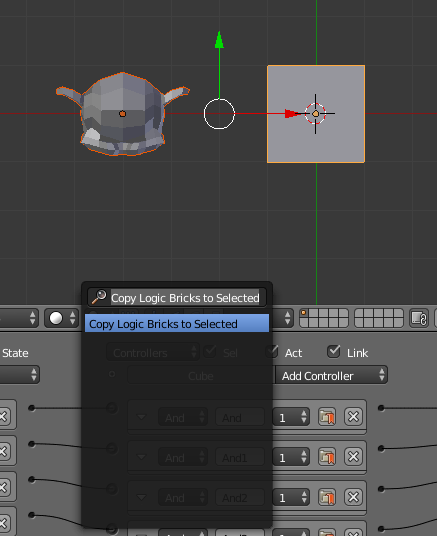Click the And controller's output link socket
The height and width of the screenshot is (536, 437).
pyautogui.click(x=381, y=408)
